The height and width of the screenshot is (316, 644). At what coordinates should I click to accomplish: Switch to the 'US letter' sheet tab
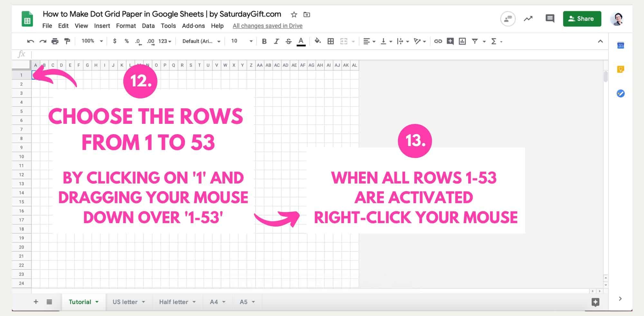click(x=125, y=302)
